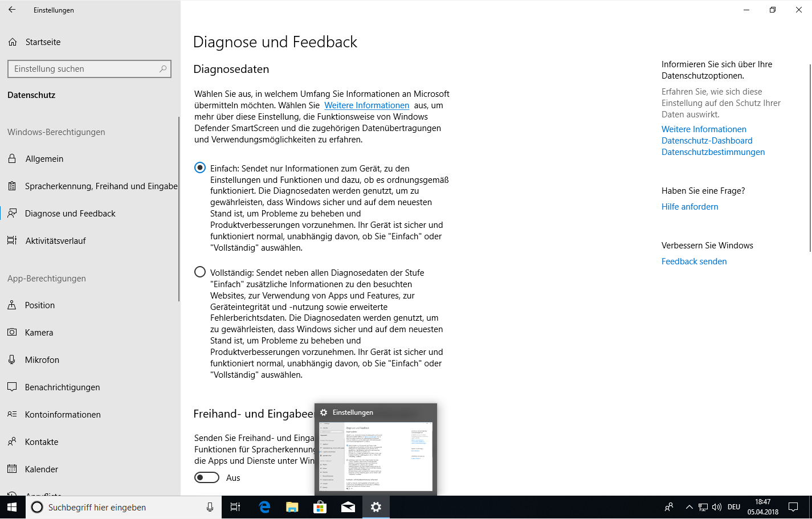Open People icon in system tray
The image size is (812, 519).
[669, 507]
